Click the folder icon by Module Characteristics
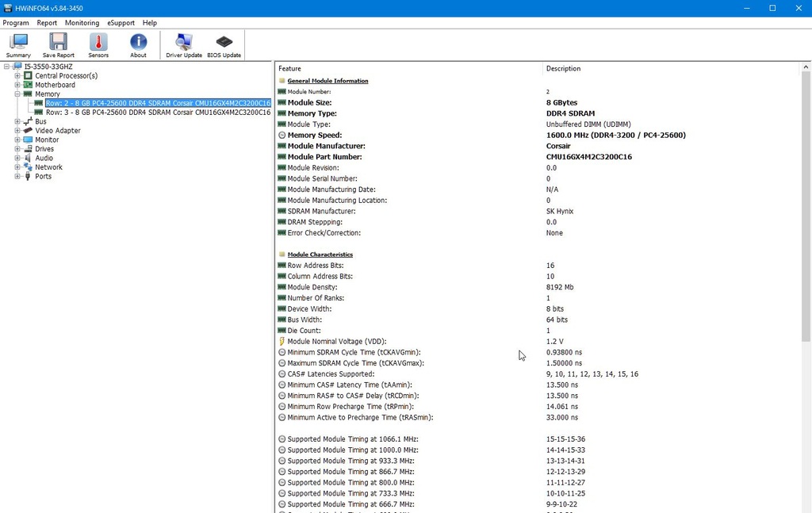812x513 pixels. (x=282, y=255)
